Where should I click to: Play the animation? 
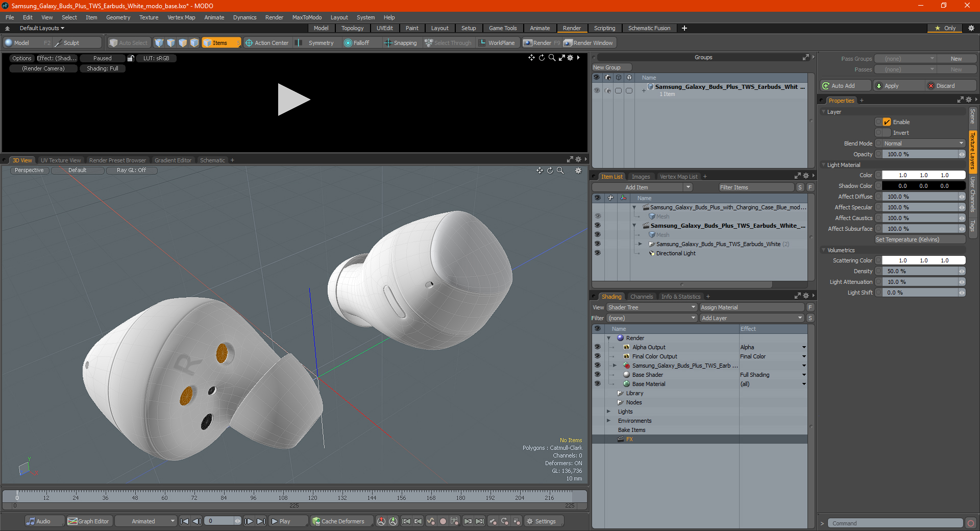287,521
